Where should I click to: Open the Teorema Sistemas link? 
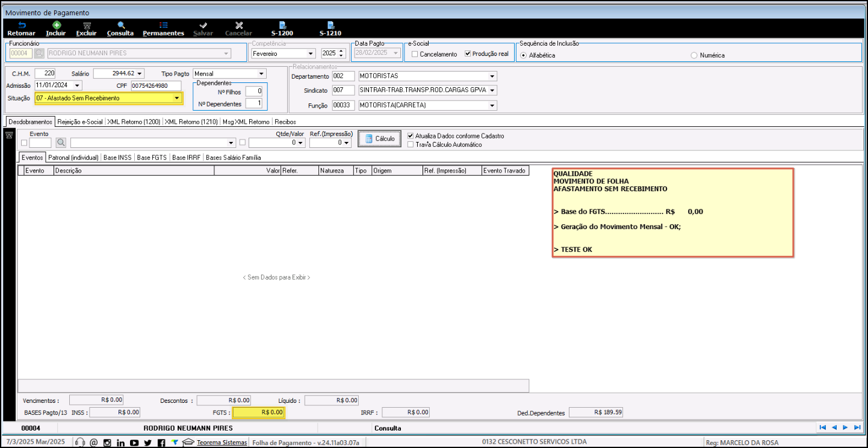222,443
